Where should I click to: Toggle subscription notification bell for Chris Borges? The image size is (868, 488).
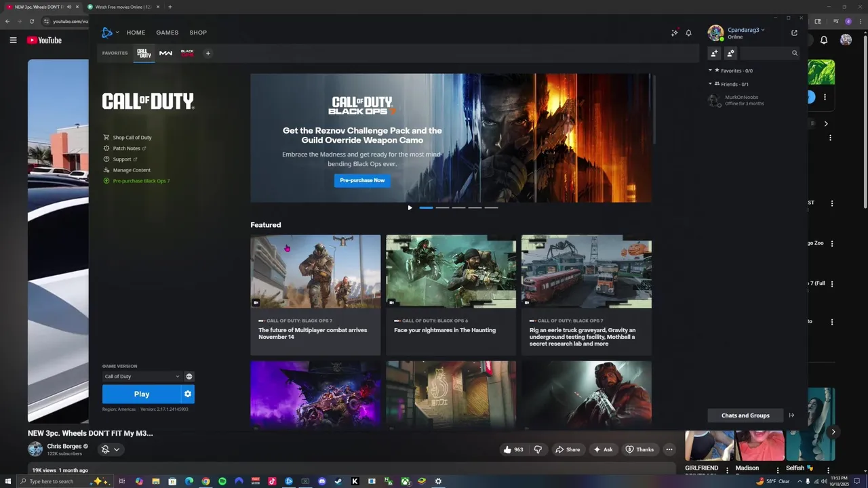click(105, 449)
